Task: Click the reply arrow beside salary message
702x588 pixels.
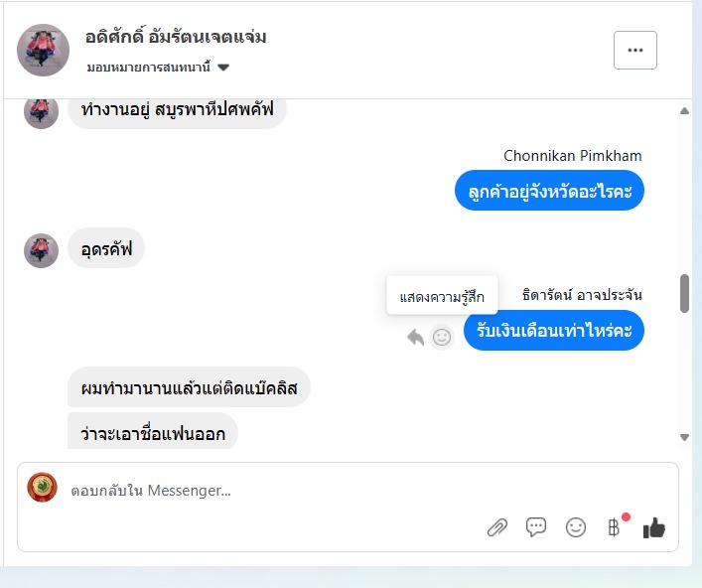Action: pos(415,338)
